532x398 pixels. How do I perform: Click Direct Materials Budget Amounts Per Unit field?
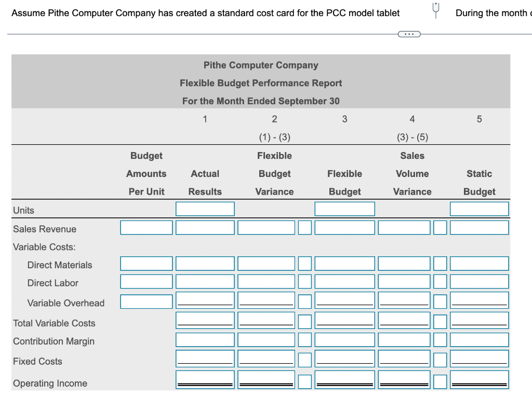click(146, 263)
